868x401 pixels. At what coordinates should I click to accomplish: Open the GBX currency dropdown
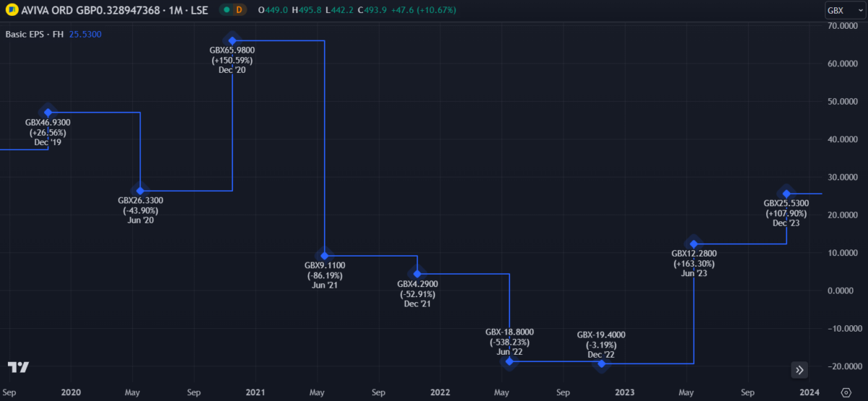click(843, 11)
